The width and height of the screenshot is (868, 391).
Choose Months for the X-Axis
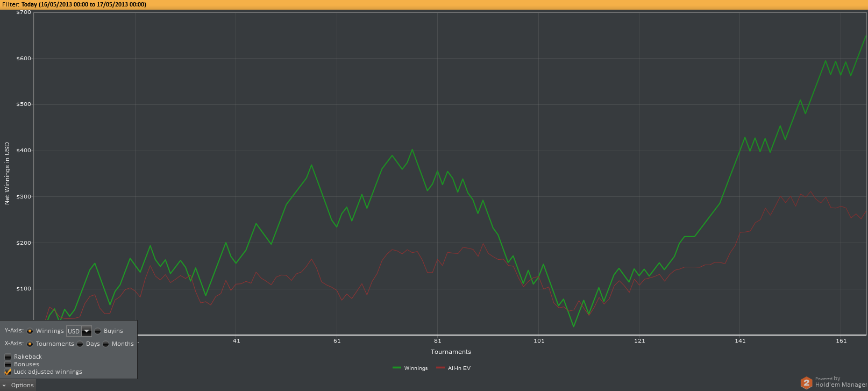pos(106,344)
